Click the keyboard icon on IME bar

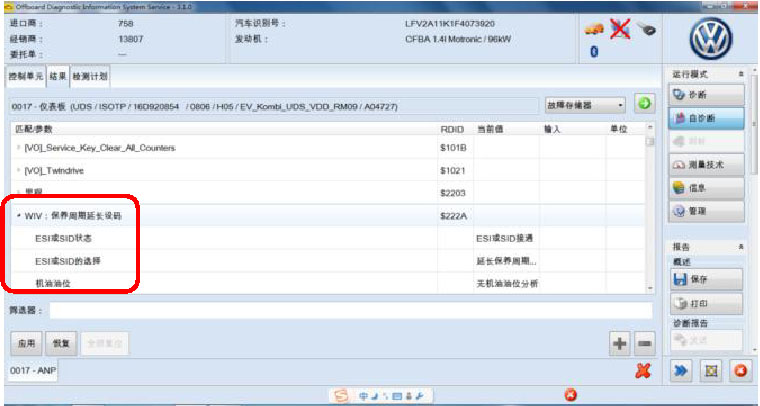[x=398, y=397]
